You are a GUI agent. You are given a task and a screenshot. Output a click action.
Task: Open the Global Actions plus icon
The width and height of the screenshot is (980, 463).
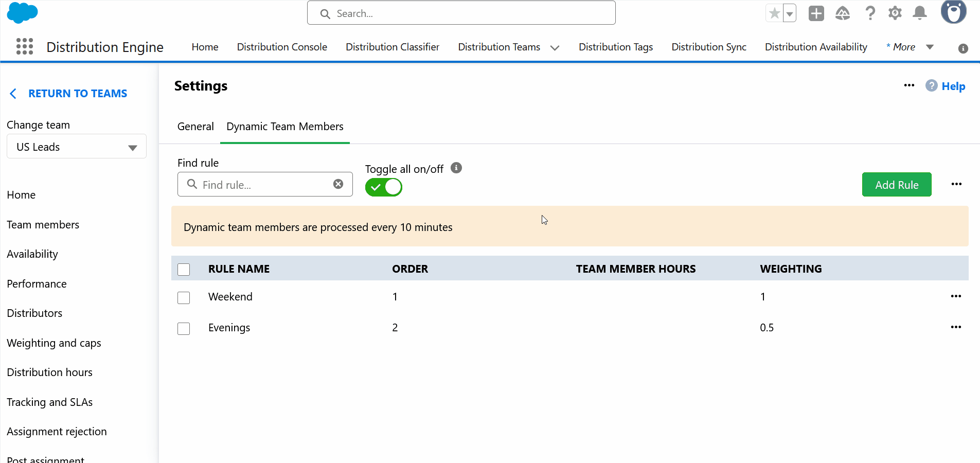click(816, 13)
